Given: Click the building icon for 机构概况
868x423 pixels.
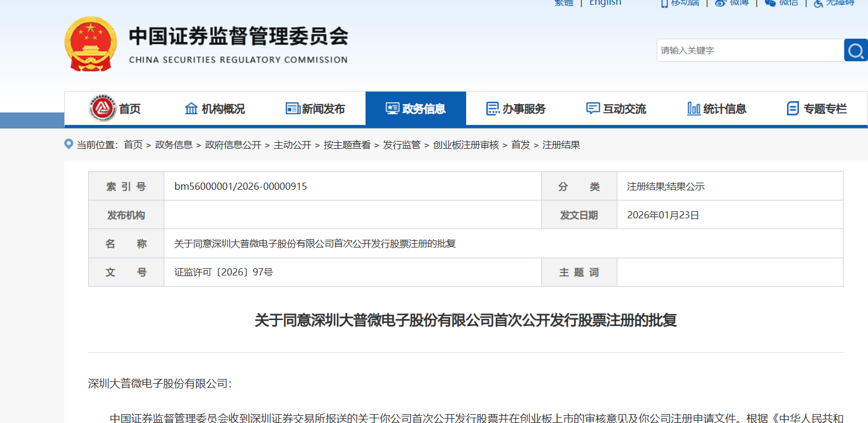Looking at the screenshot, I should pos(191,109).
